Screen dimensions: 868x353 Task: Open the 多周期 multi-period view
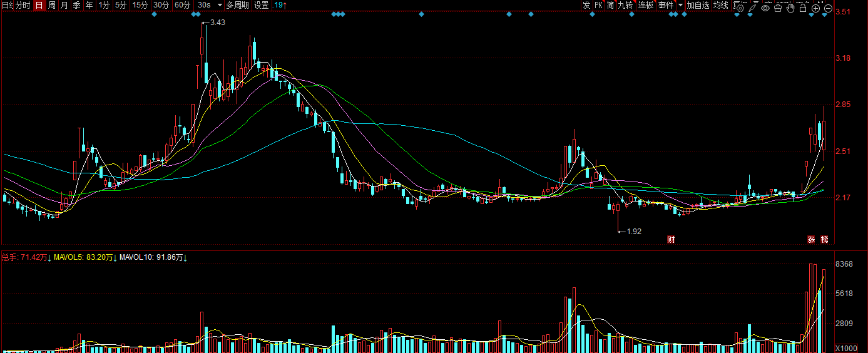237,5
